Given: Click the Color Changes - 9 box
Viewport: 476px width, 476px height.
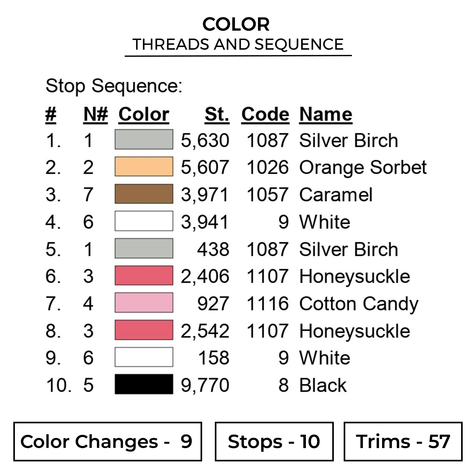Looking at the screenshot, I should point(108,441).
